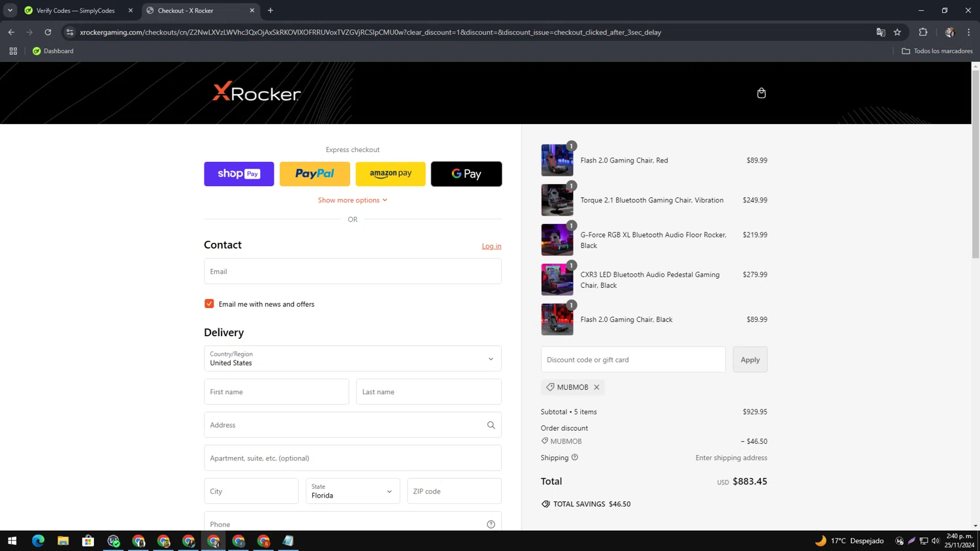The height and width of the screenshot is (551, 980).
Task: Click the First name field
Action: [x=276, y=392]
